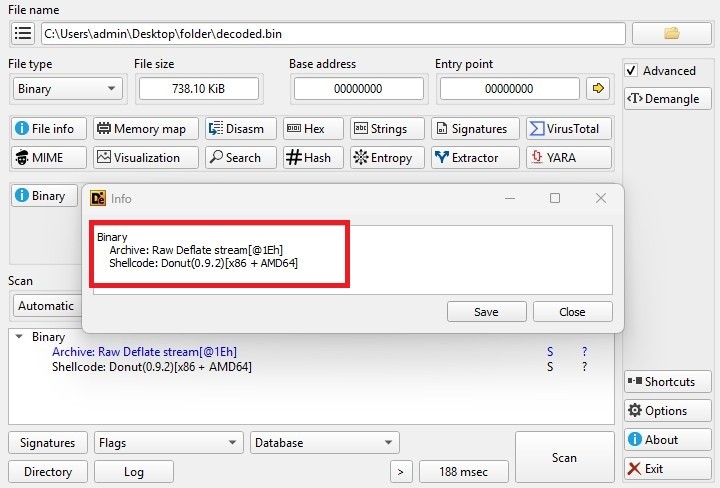
Task: Collapse the Binary tree node
Action: tap(19, 337)
